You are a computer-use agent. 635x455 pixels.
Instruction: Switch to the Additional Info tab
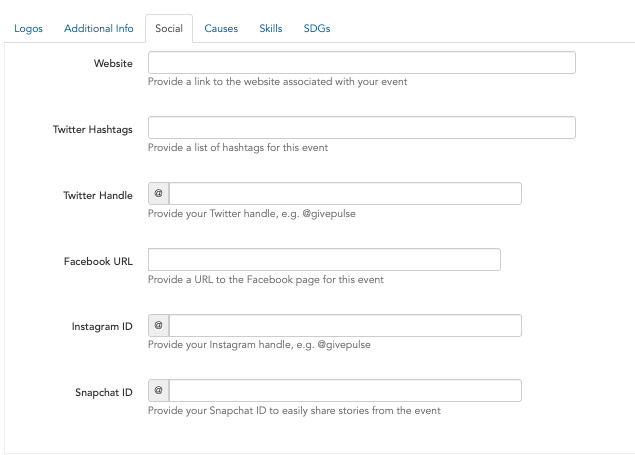[99, 28]
